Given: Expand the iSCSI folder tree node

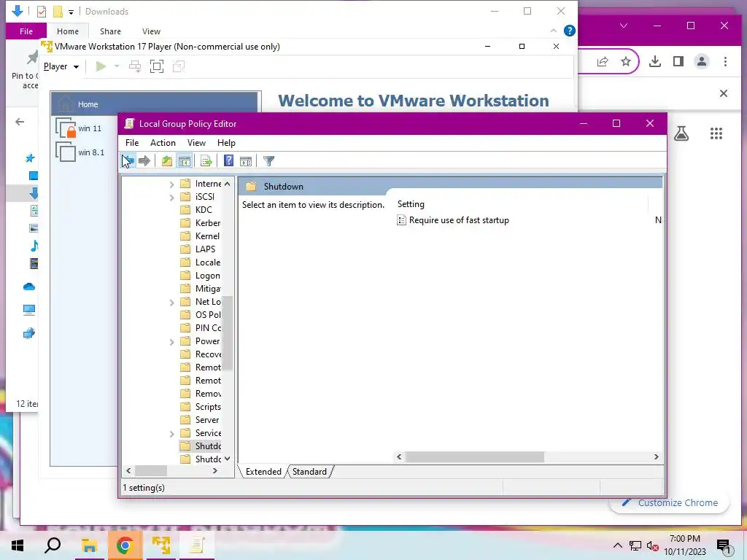Looking at the screenshot, I should point(172,197).
